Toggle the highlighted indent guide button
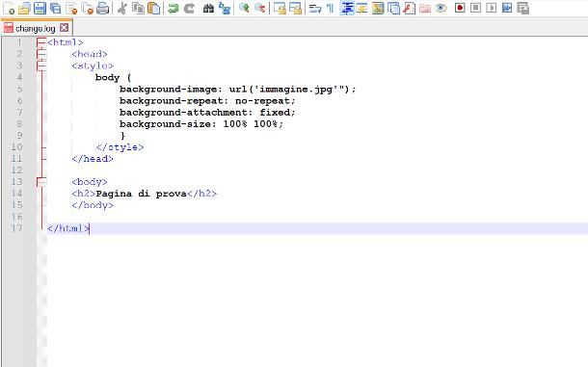Viewport: 588px width, 367px height. pos(347,9)
